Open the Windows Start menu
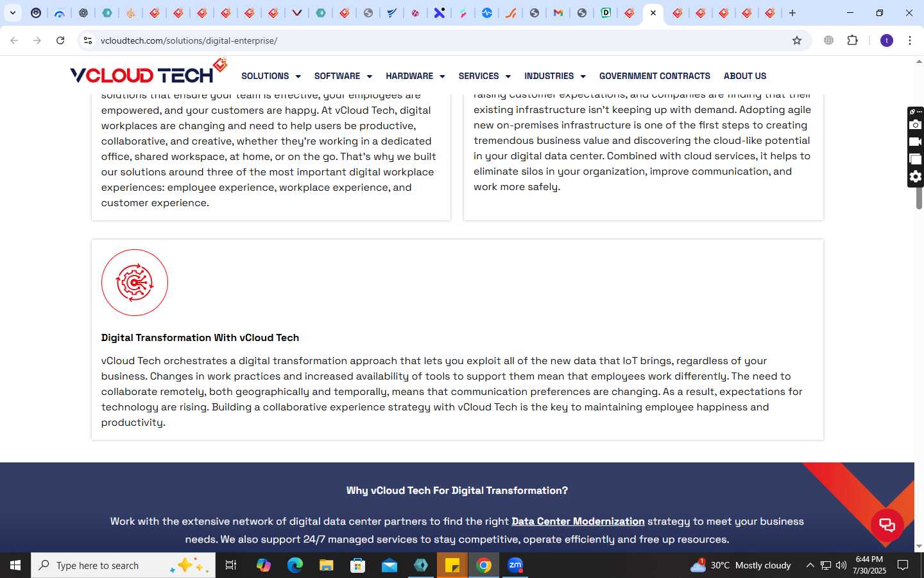 [x=15, y=565]
